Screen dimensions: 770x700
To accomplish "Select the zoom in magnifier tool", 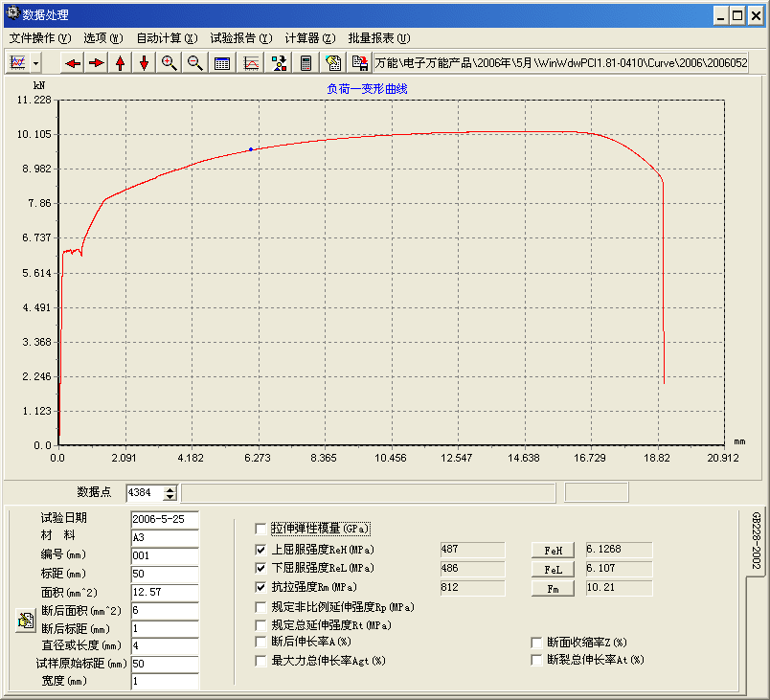I will tap(169, 63).
